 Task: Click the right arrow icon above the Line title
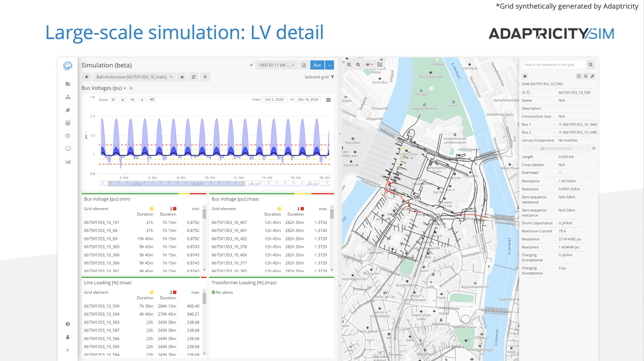[x=525, y=76]
